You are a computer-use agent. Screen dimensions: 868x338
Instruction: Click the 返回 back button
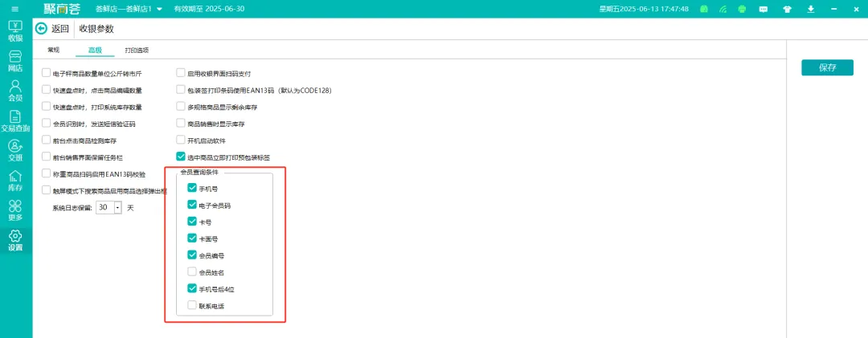(x=53, y=29)
